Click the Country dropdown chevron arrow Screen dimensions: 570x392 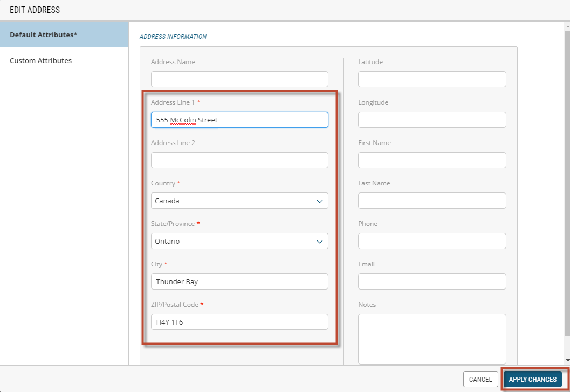point(320,201)
